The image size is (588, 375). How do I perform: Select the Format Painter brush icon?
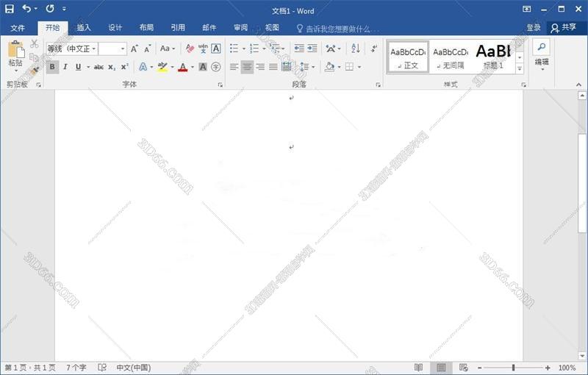click(x=35, y=71)
